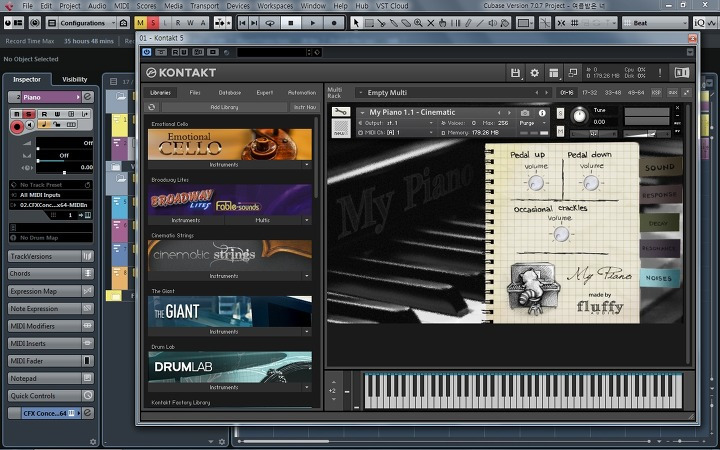
Task: Click the Kontakt AUX button
Action: (673, 93)
